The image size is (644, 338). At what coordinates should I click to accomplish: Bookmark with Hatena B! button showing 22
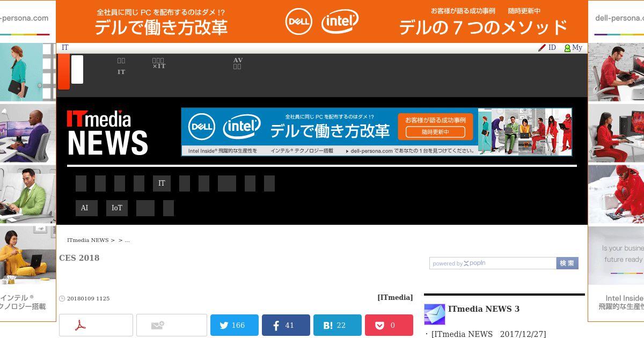(338, 325)
